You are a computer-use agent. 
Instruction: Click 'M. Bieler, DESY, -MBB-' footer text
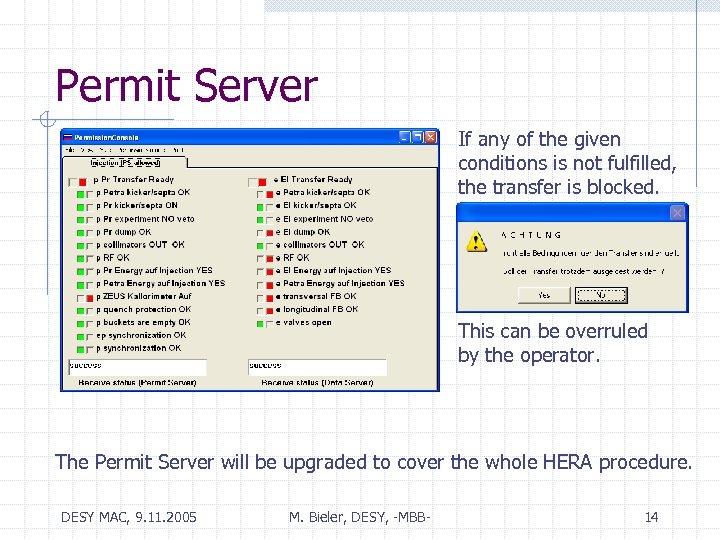pos(360,518)
